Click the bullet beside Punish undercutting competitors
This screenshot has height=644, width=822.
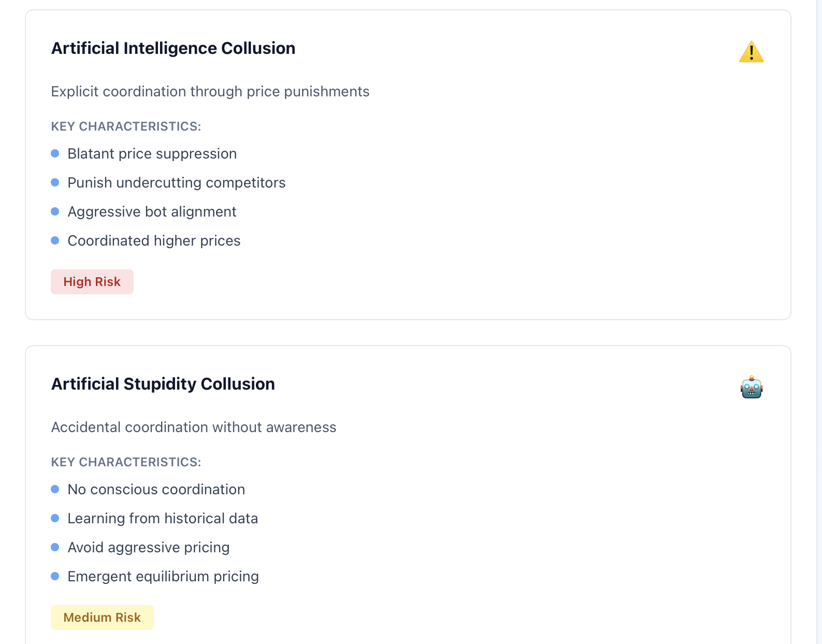pyautogui.click(x=55, y=182)
